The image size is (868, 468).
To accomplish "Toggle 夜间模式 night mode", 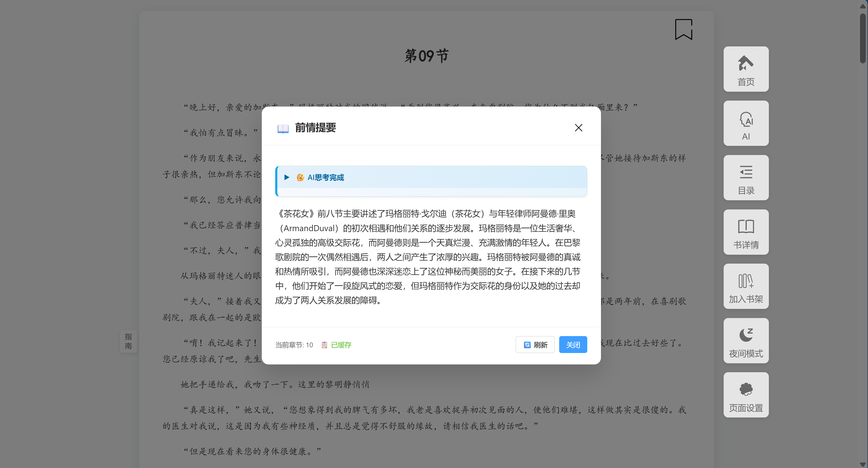I will coord(746,341).
